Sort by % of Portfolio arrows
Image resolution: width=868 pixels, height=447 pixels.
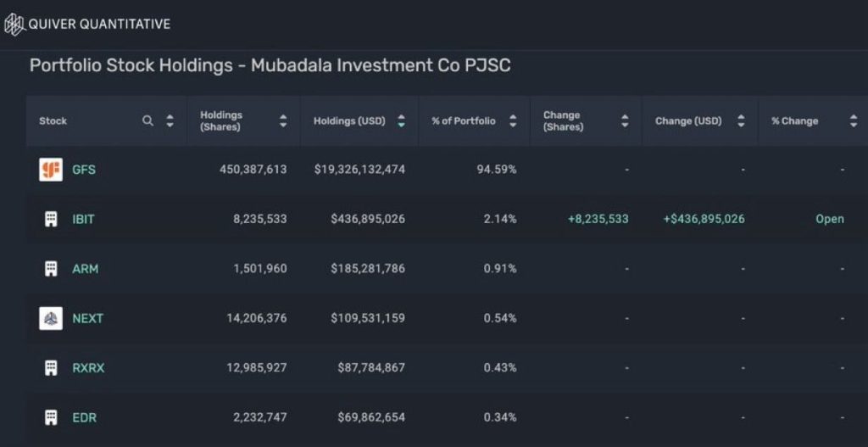click(513, 121)
